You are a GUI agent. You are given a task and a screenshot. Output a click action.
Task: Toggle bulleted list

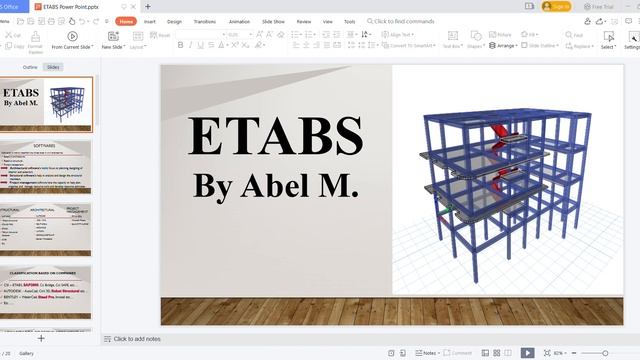(x=296, y=35)
